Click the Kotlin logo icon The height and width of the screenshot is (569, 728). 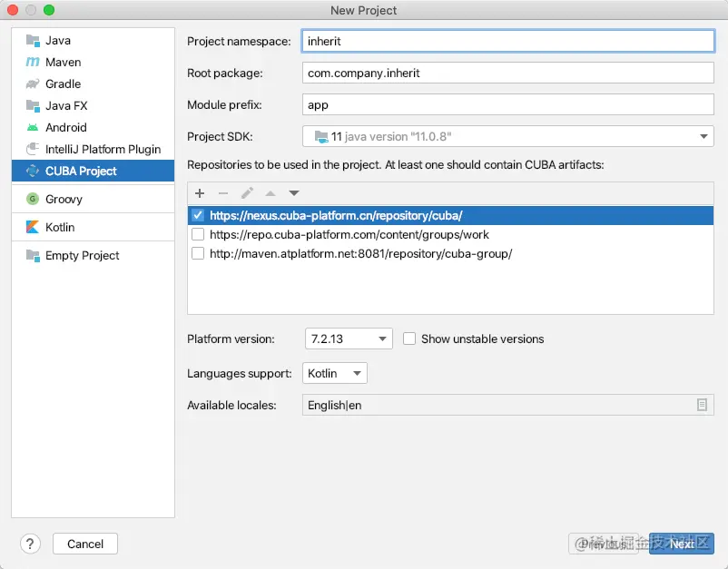[33, 227]
